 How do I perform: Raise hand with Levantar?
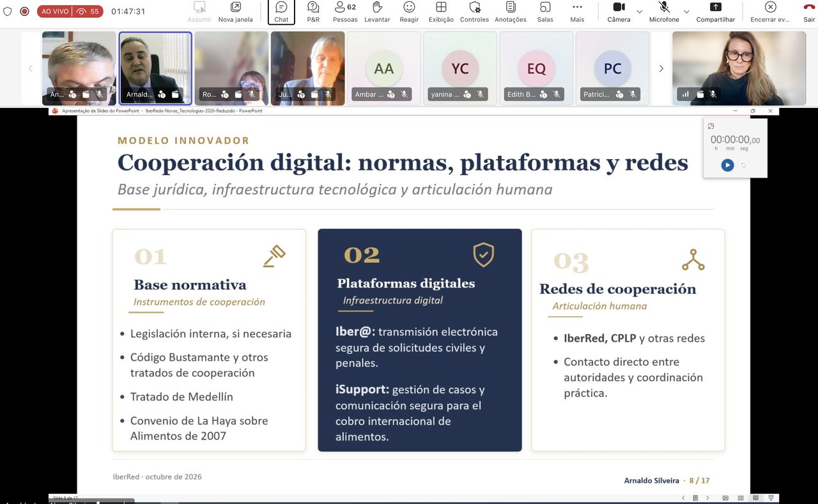[377, 11]
